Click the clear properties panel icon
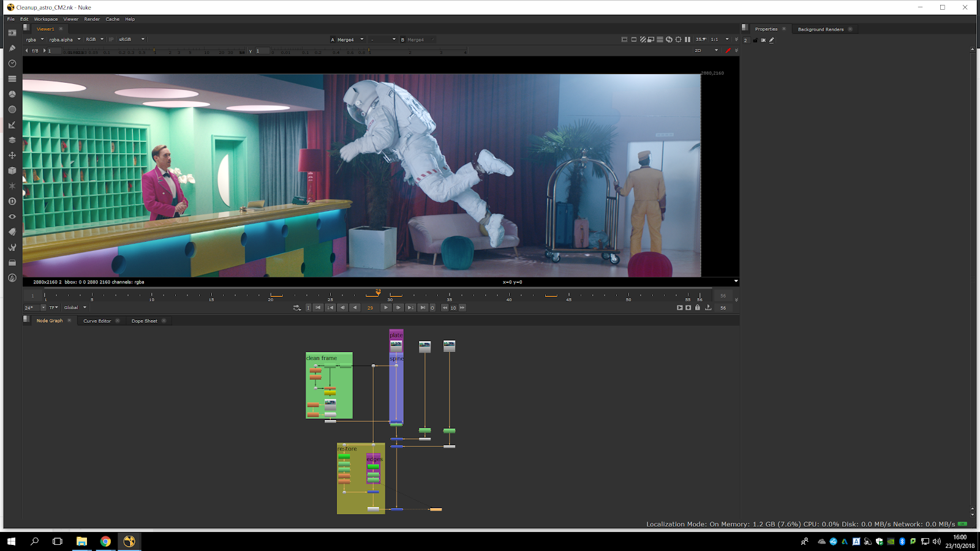The height and width of the screenshot is (551, 980). [763, 40]
